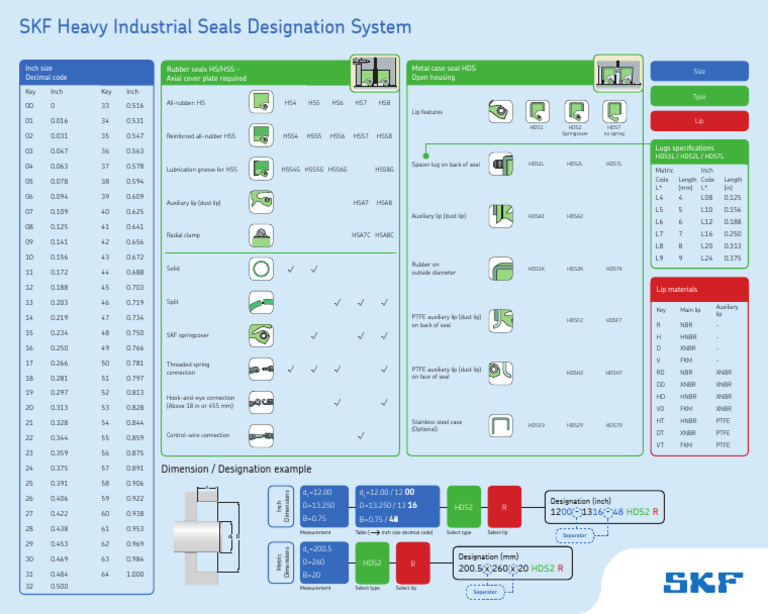Click the Inch size Decimal code header
This screenshot has width=768, height=614.
87,73
